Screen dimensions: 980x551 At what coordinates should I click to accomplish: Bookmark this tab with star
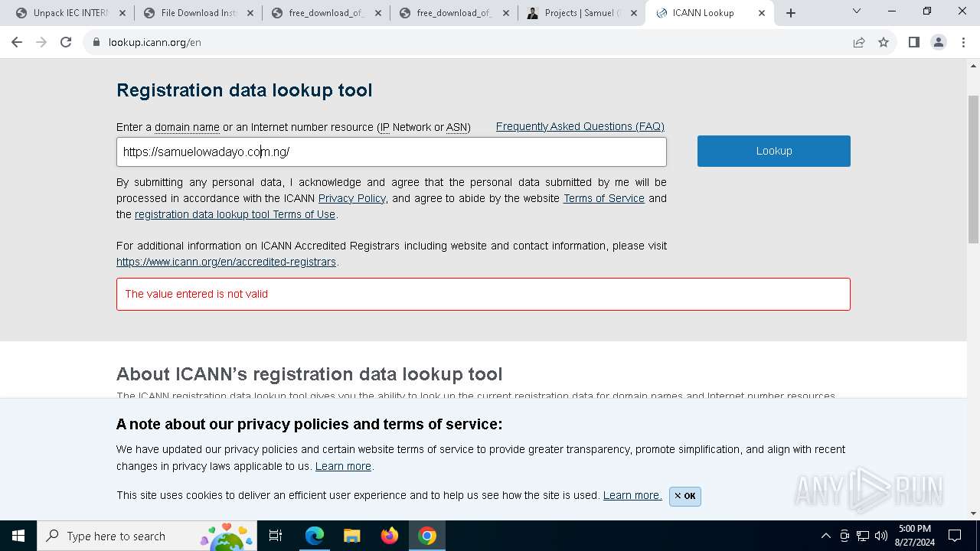click(x=884, y=43)
